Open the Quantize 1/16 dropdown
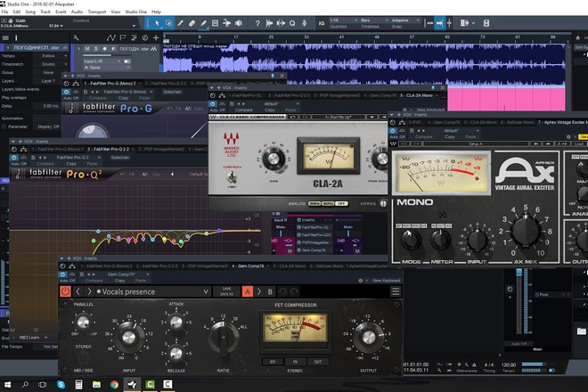This screenshot has height=392, width=588. 344,20
